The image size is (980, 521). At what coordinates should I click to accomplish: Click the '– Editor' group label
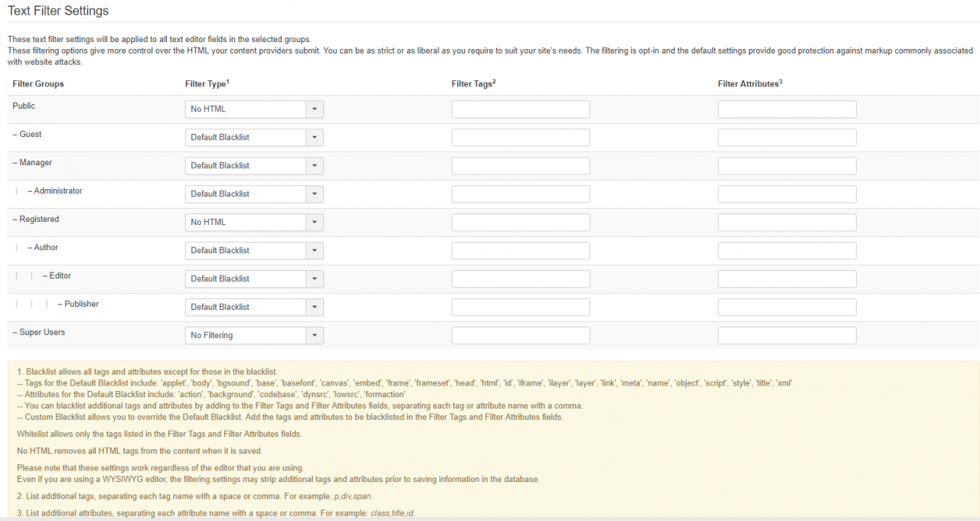click(x=57, y=275)
